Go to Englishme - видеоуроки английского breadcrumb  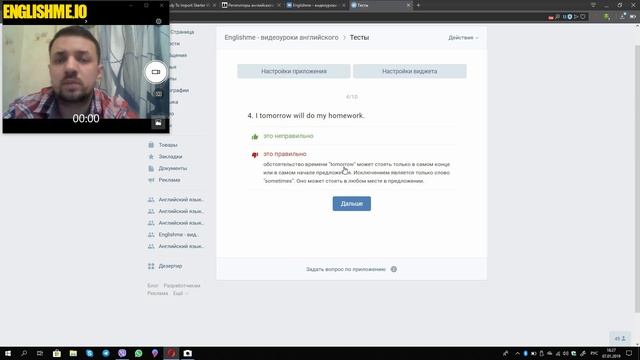[281, 37]
